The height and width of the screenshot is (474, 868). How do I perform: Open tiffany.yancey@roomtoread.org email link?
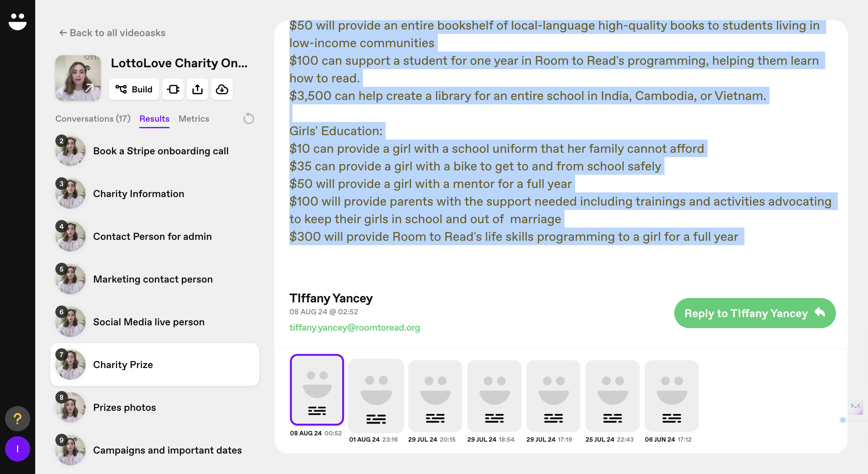coord(354,328)
